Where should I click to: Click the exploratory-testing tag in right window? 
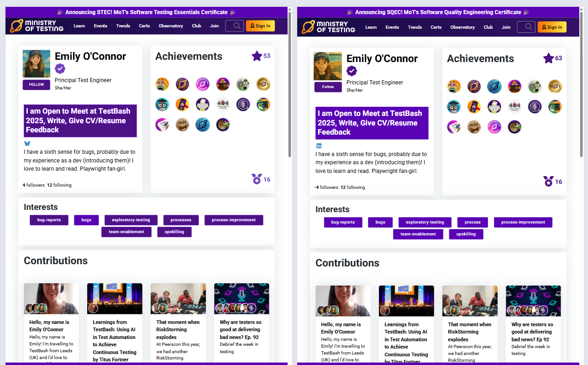pos(425,222)
